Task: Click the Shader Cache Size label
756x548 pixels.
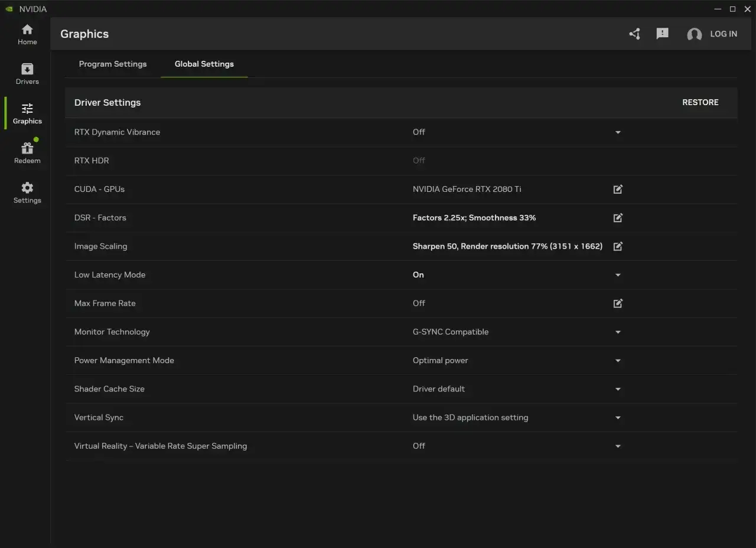Action: (109, 389)
